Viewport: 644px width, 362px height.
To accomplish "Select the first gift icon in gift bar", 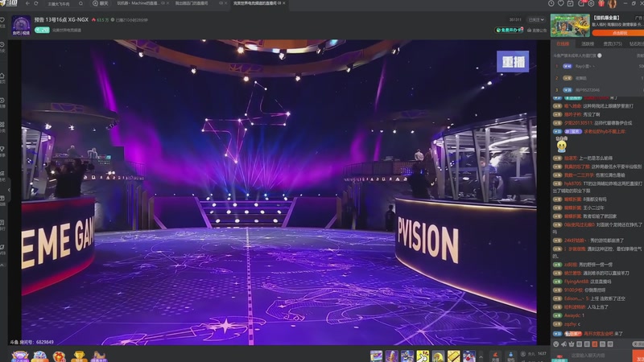I will [376, 356].
